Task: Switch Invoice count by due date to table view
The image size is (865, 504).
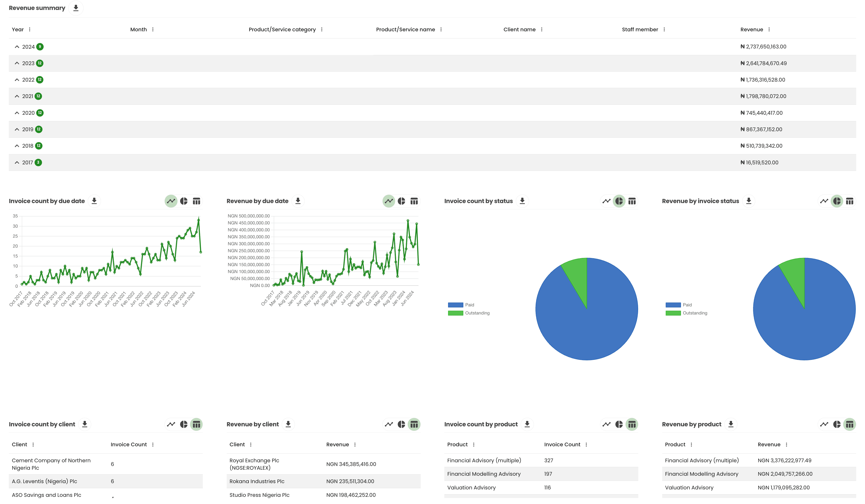Action: [x=196, y=201]
